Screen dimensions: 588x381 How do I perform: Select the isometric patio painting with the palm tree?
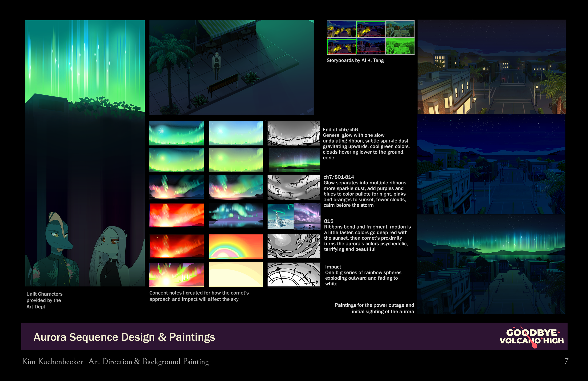[232, 68]
